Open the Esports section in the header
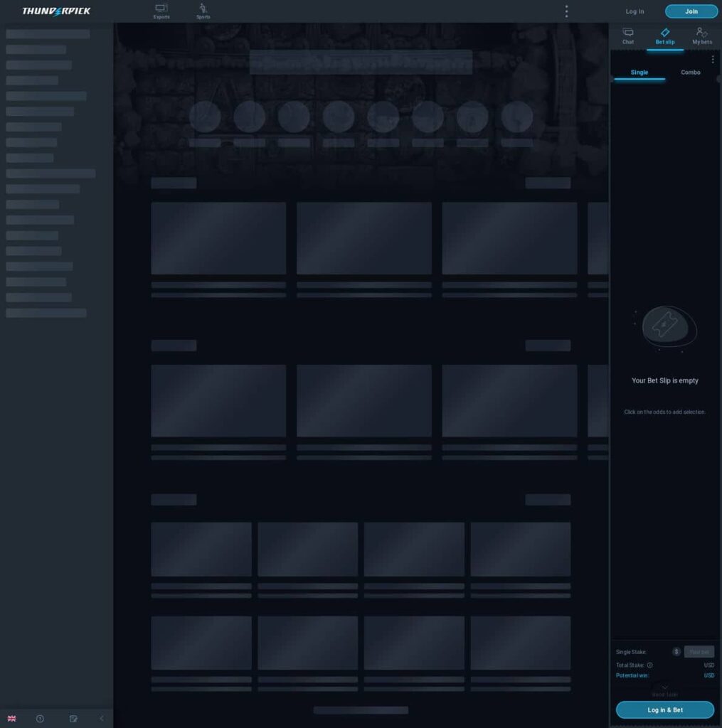Screen dimensions: 722x728 click(x=161, y=11)
